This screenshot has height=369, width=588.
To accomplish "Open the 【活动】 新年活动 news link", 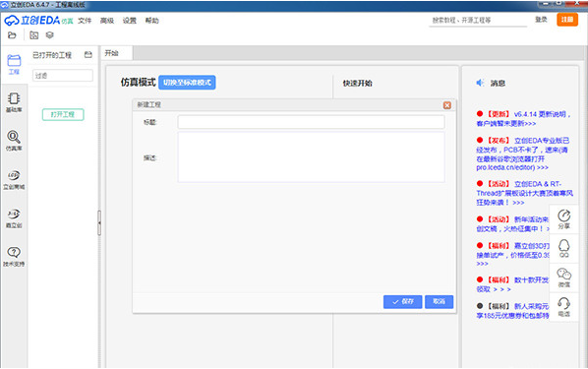I will [512, 223].
